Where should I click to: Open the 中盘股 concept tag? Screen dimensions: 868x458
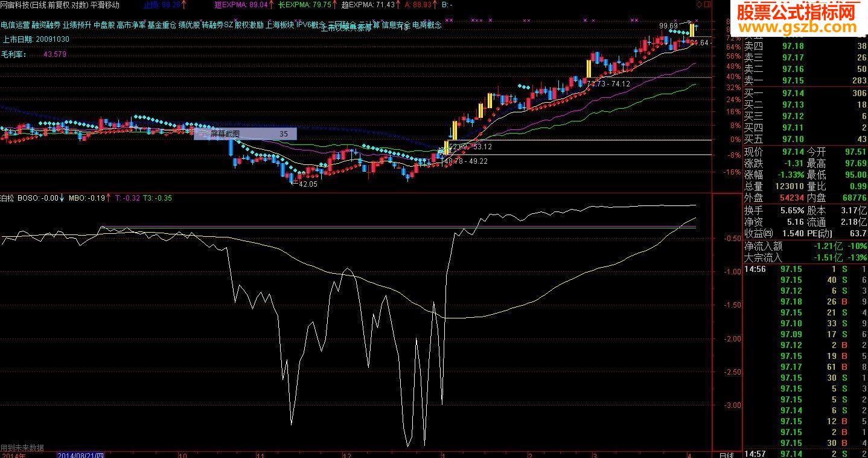[x=104, y=25]
